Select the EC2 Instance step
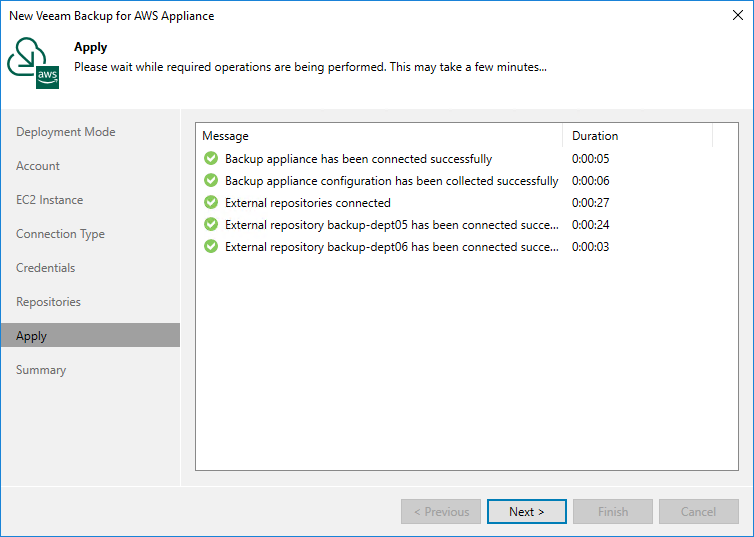754x537 pixels. pyautogui.click(x=50, y=200)
